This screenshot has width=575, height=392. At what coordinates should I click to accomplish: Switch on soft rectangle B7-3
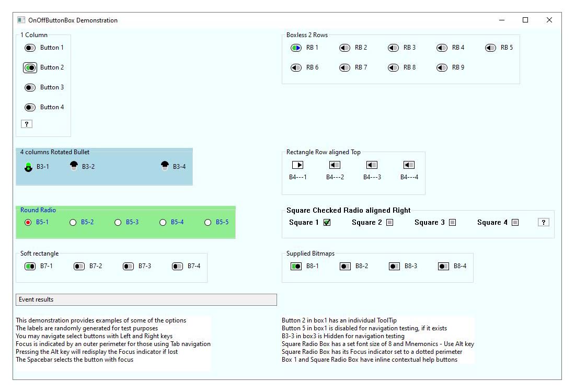[128, 266]
